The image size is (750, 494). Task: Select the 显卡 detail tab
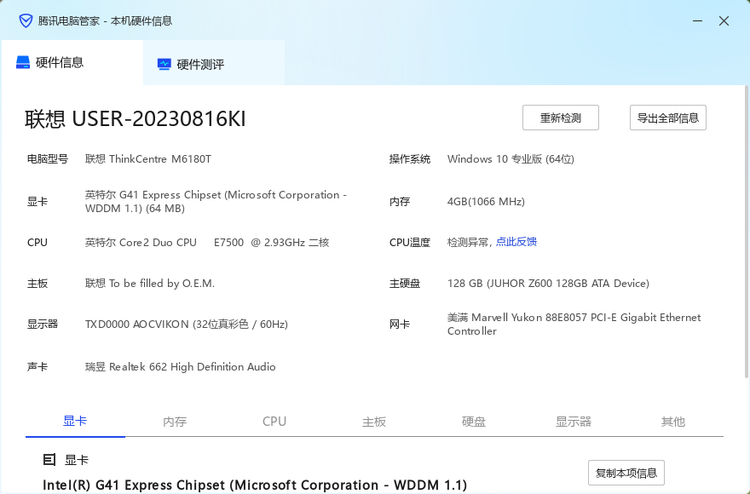(75, 422)
